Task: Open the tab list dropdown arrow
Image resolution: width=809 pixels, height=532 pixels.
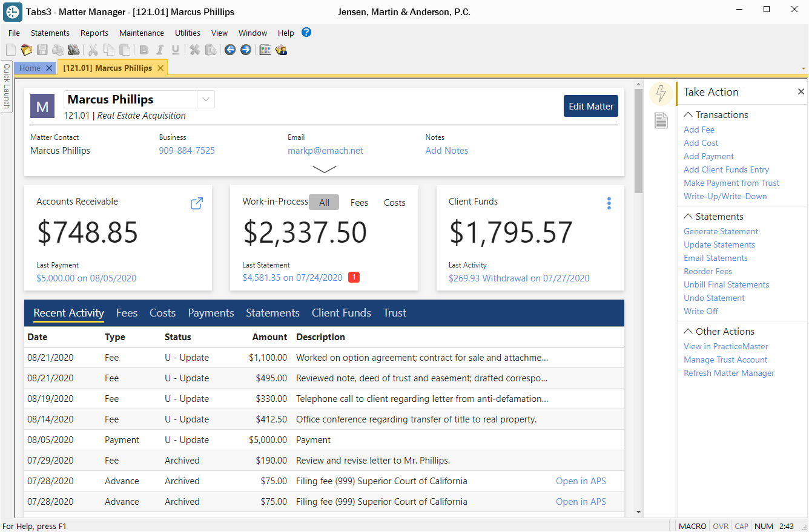Action: pyautogui.click(x=804, y=68)
